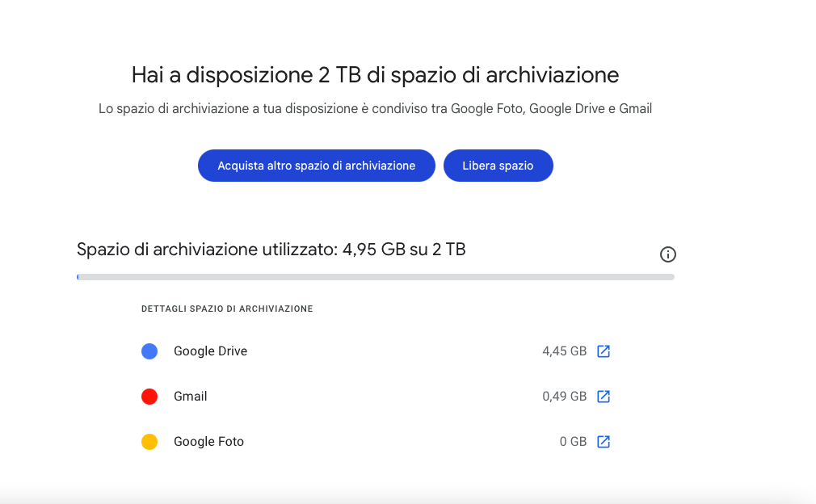This screenshot has width=816, height=504.
Task: Click the shared storage description subtitle
Action: 375,109
